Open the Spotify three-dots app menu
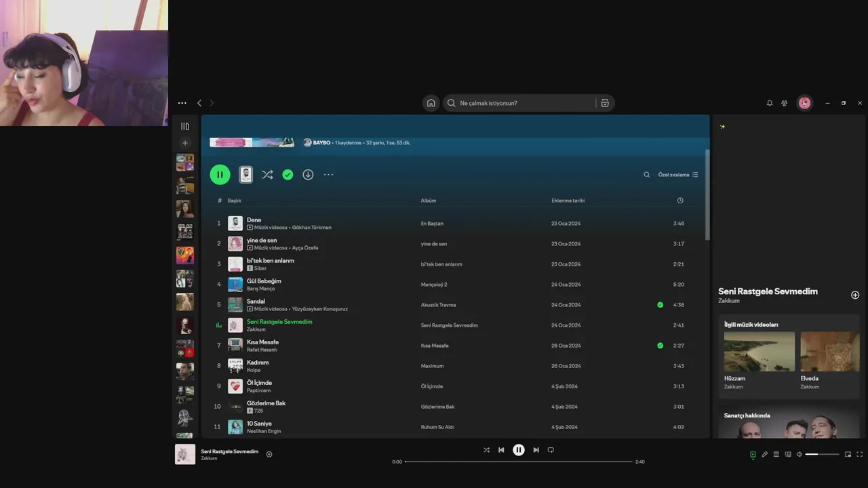Viewport: 868px width, 488px height. [x=182, y=103]
